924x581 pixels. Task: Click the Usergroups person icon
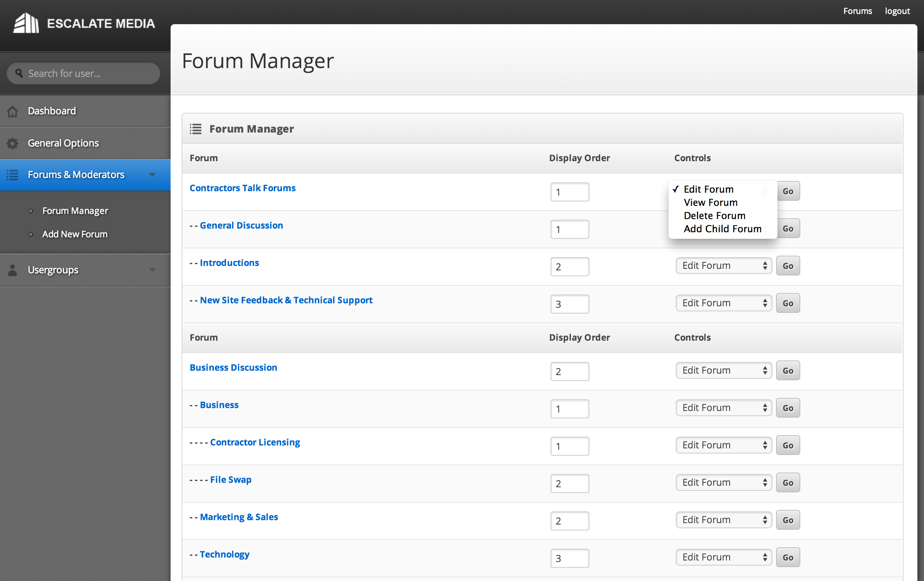click(13, 270)
